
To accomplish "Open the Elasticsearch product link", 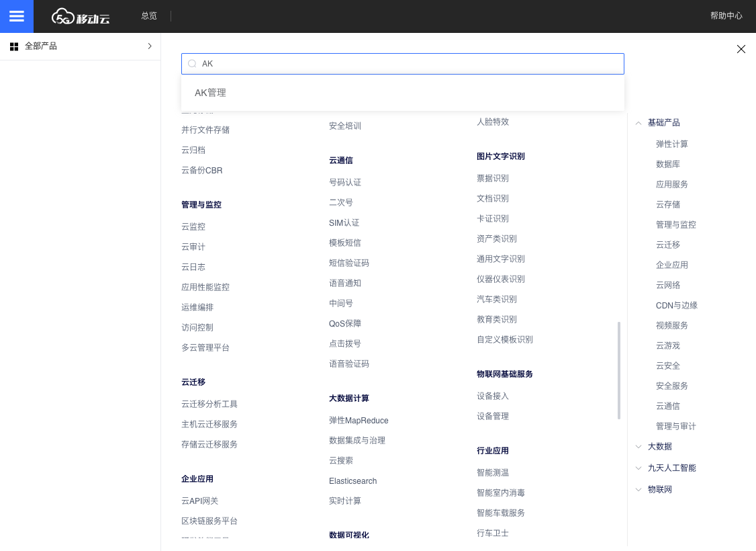I will pyautogui.click(x=352, y=481).
